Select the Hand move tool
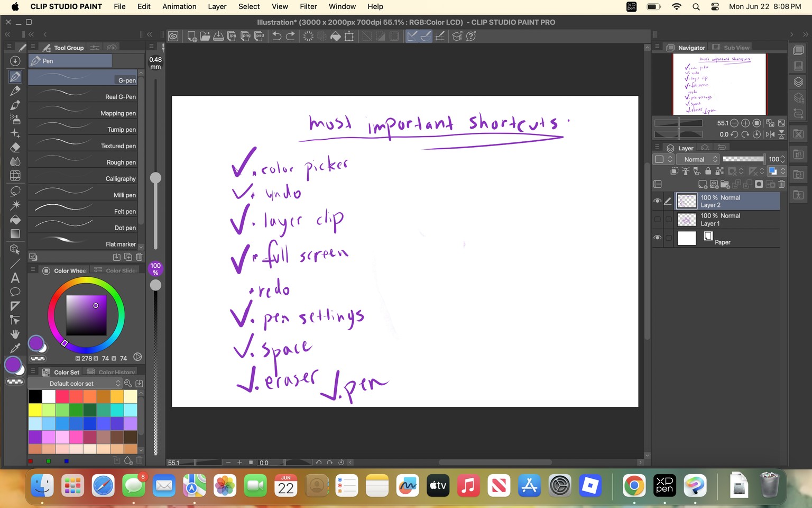The height and width of the screenshot is (508, 812). tap(15, 334)
